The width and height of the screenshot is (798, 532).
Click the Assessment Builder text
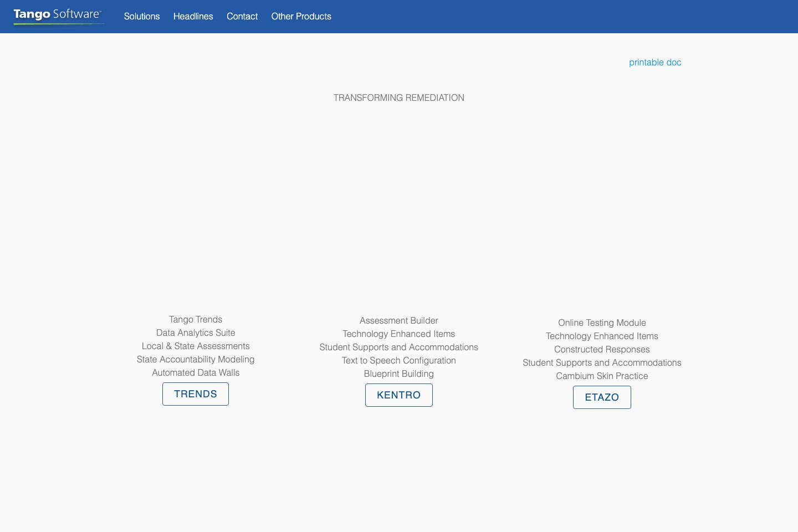click(399, 321)
